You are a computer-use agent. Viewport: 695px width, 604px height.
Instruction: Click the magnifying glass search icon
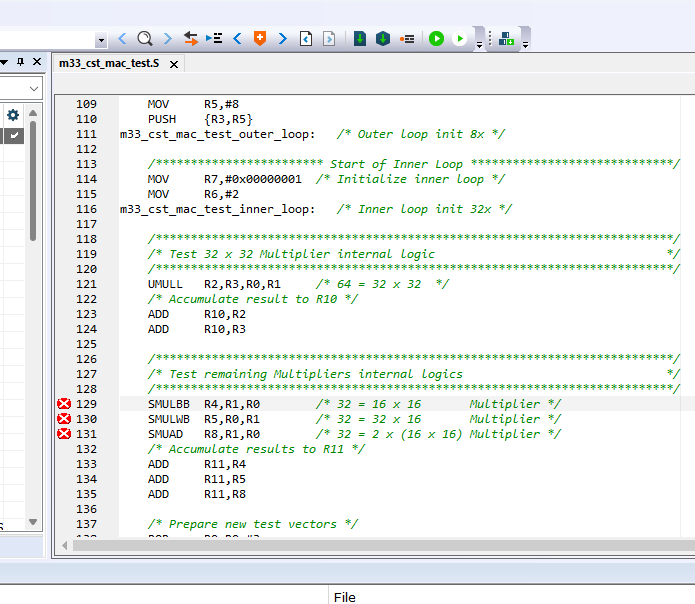pyautogui.click(x=145, y=39)
